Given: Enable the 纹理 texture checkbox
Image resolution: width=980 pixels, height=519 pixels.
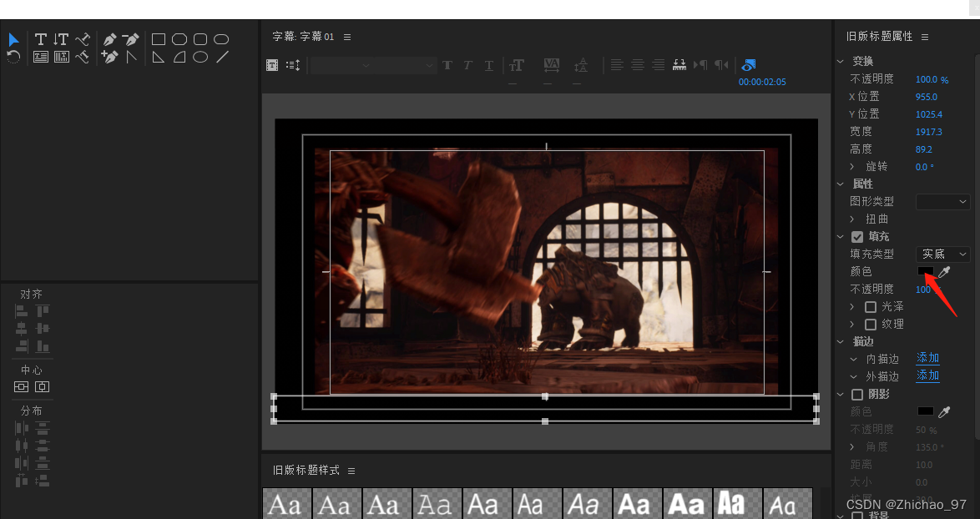Looking at the screenshot, I should [x=871, y=324].
